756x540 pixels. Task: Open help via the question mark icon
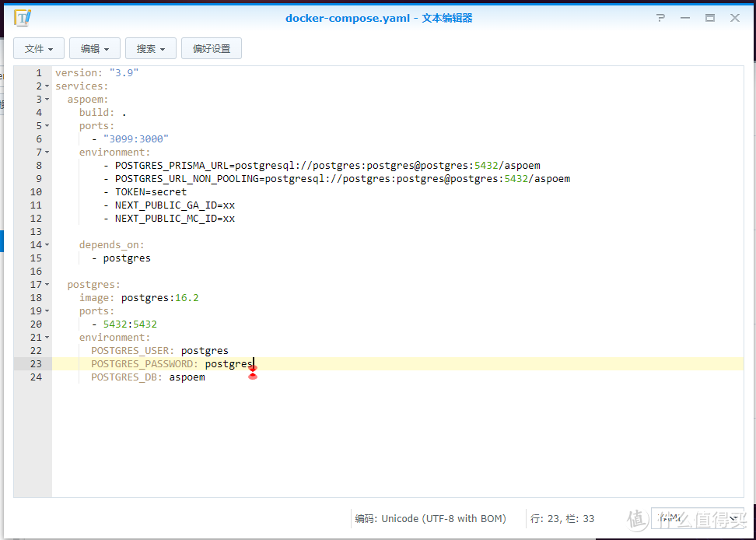tap(660, 18)
